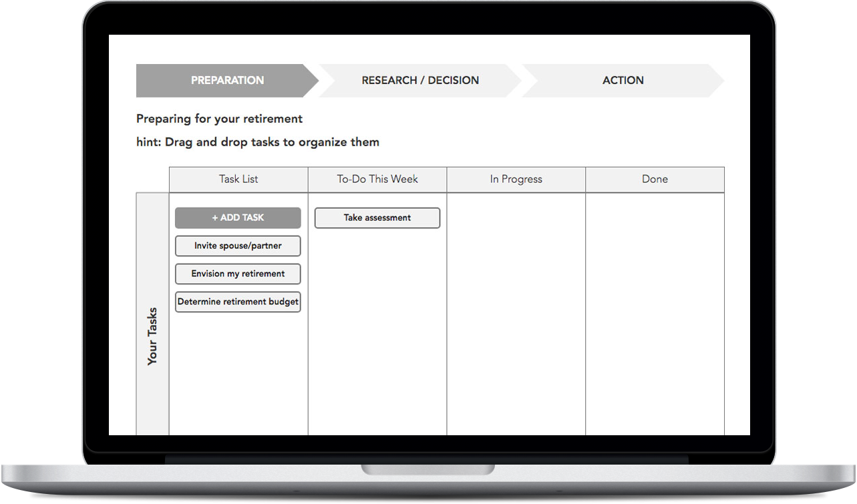
Task: Click empty space below Take assessment card
Action: 377,320
